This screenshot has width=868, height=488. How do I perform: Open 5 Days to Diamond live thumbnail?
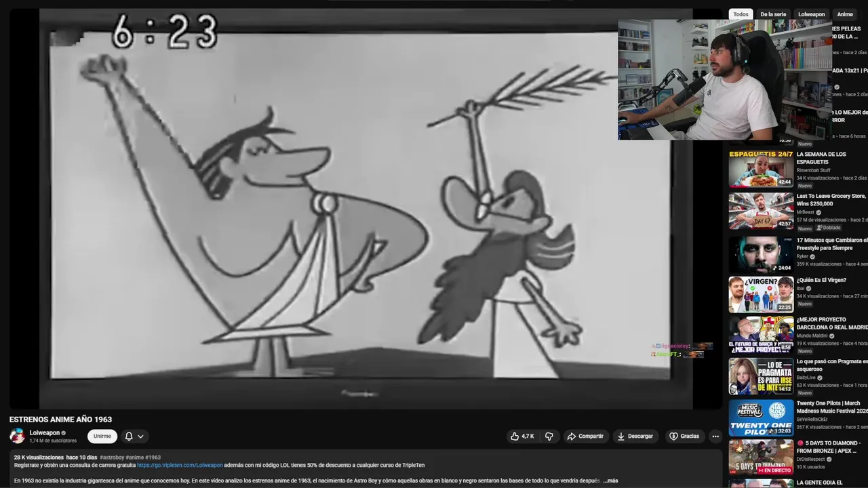(x=761, y=457)
